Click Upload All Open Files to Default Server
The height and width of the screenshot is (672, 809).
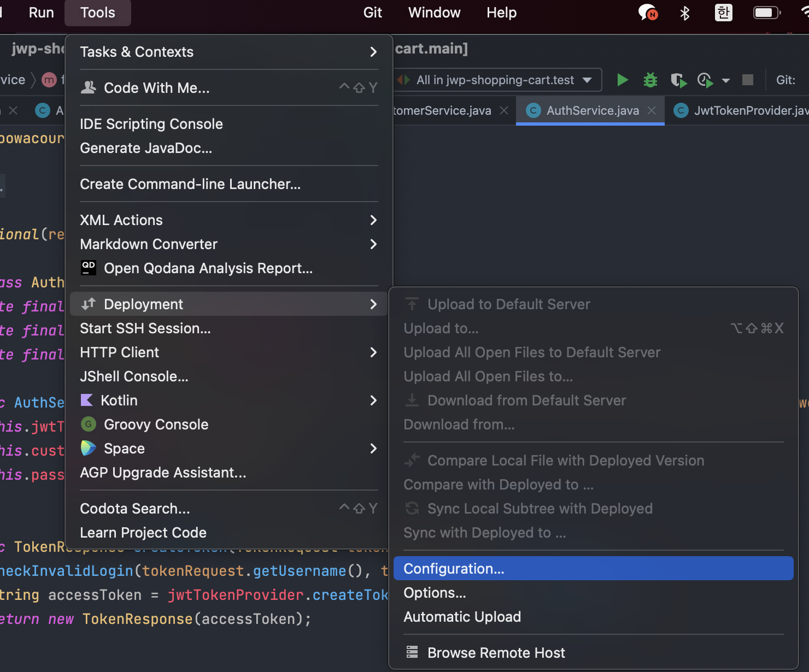click(x=594, y=352)
